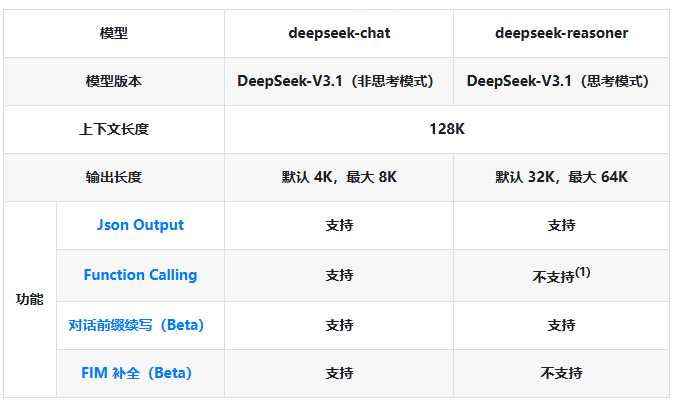Click the deepseek-chat column header

point(339,33)
